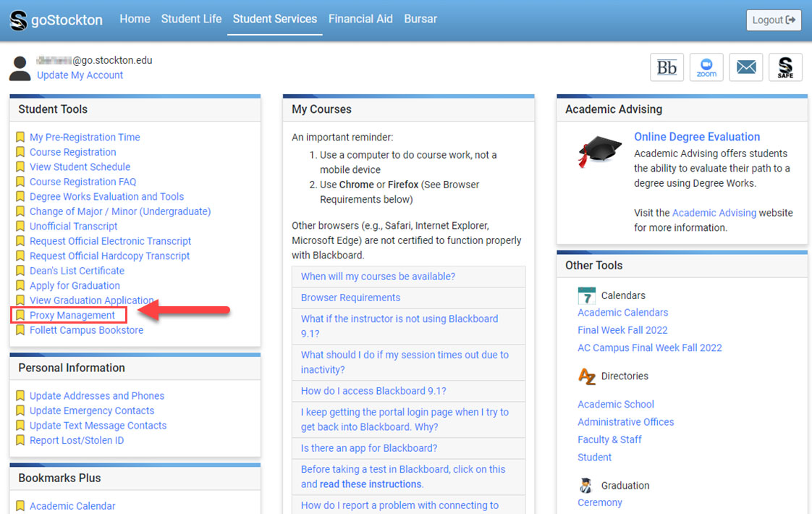The height and width of the screenshot is (514, 812).
Task: Click bookmark icon beside View Student Schedule
Action: point(20,167)
